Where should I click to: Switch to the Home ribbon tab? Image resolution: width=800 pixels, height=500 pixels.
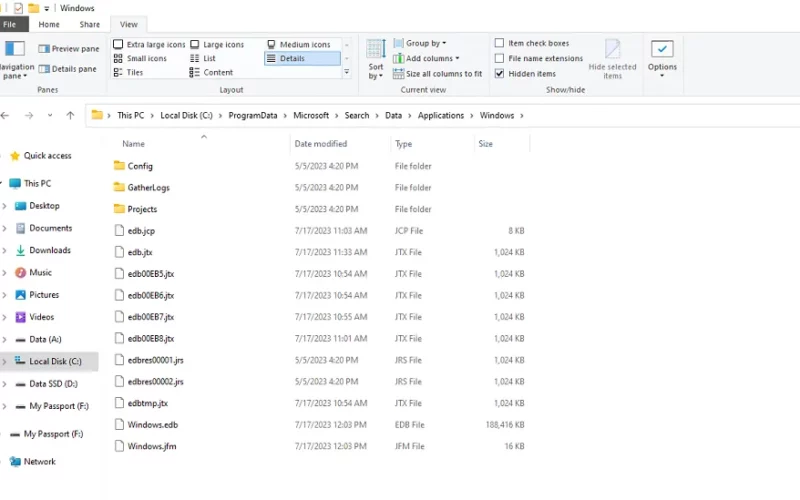pos(49,24)
